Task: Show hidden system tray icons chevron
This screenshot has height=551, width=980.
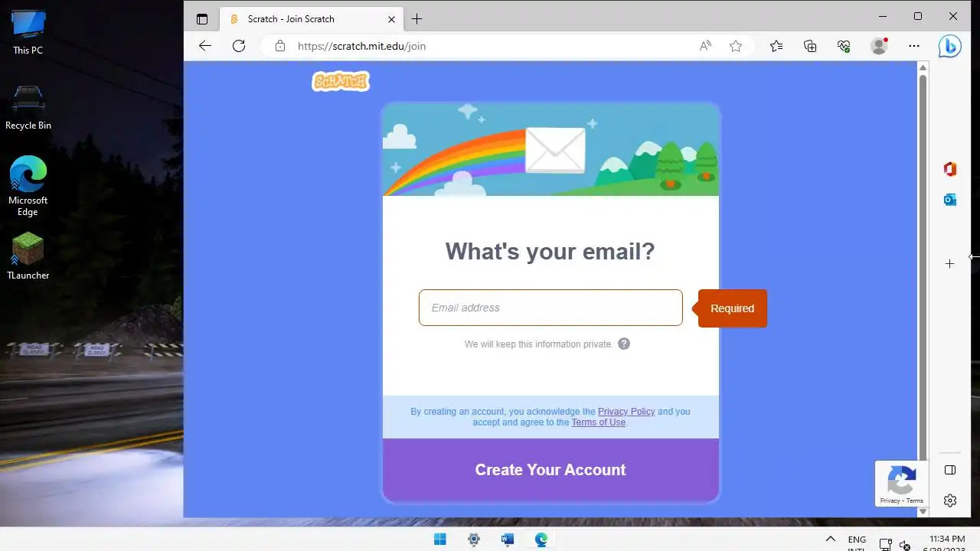Action: (830, 540)
